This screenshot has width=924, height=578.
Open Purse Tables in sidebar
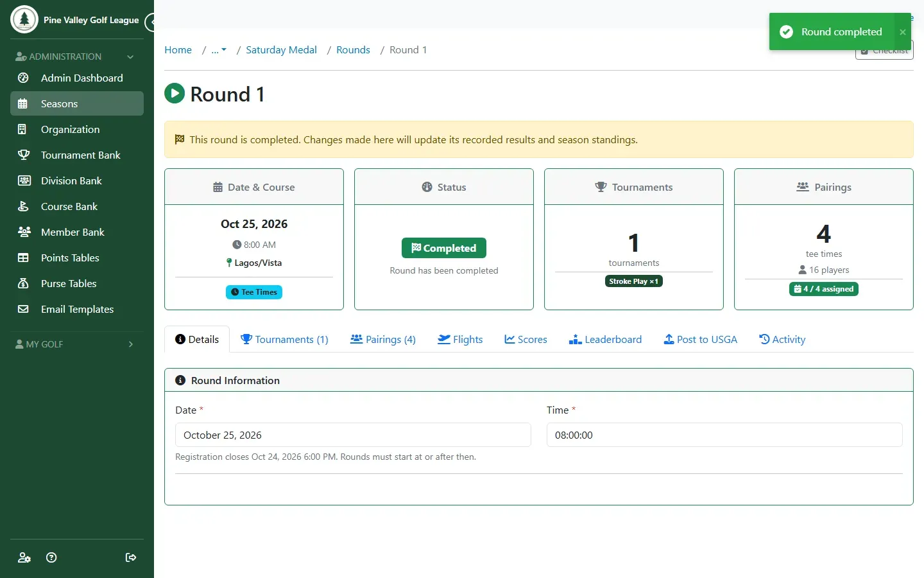(x=77, y=283)
